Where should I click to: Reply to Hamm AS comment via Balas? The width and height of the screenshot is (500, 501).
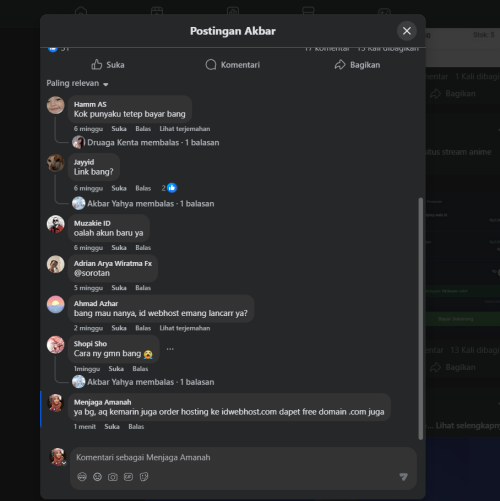[143, 129]
